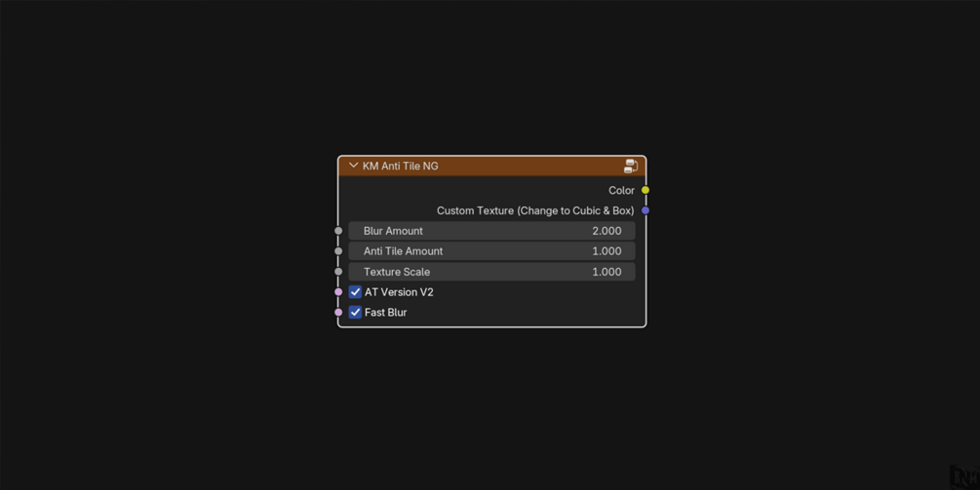Select the yellow Color output socket
Viewport: 980px width, 490px height.
pos(645,190)
